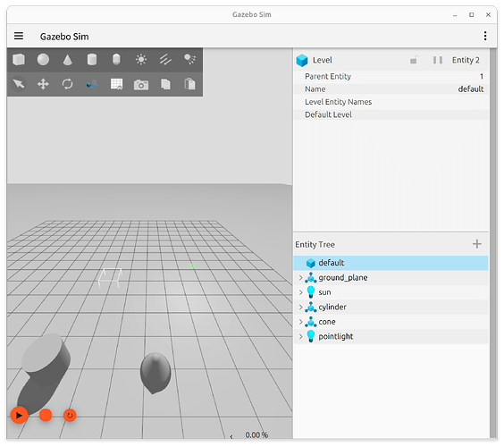Add a point light
Viewport: 504px width, 447px height.
(141, 60)
